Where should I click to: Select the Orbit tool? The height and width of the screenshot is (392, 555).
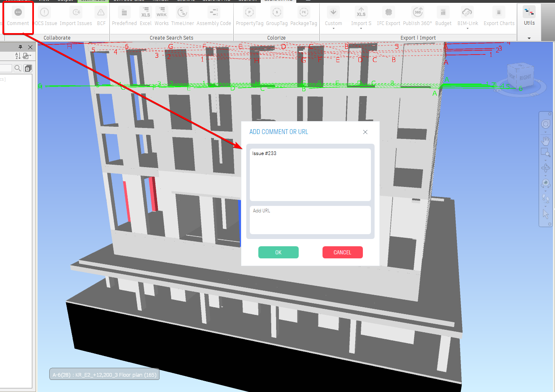click(546, 168)
